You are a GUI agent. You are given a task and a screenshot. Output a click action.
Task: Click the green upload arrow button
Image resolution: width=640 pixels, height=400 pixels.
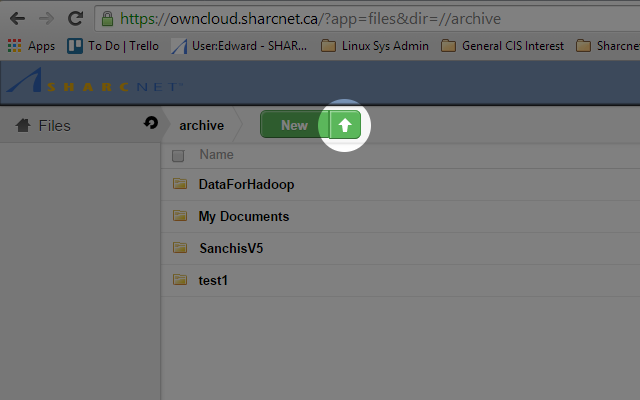coord(345,125)
